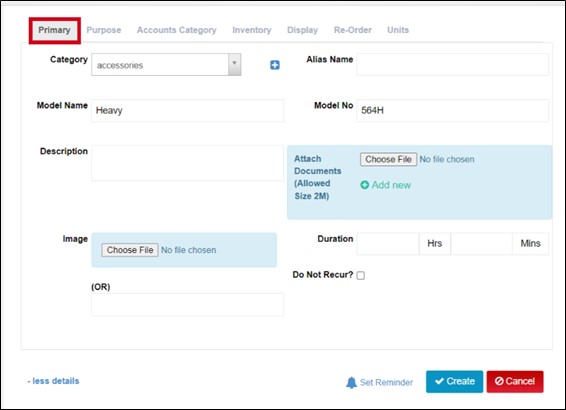The width and height of the screenshot is (566, 410).
Task: Click the blue plus icon beside Category
Action: [x=275, y=65]
